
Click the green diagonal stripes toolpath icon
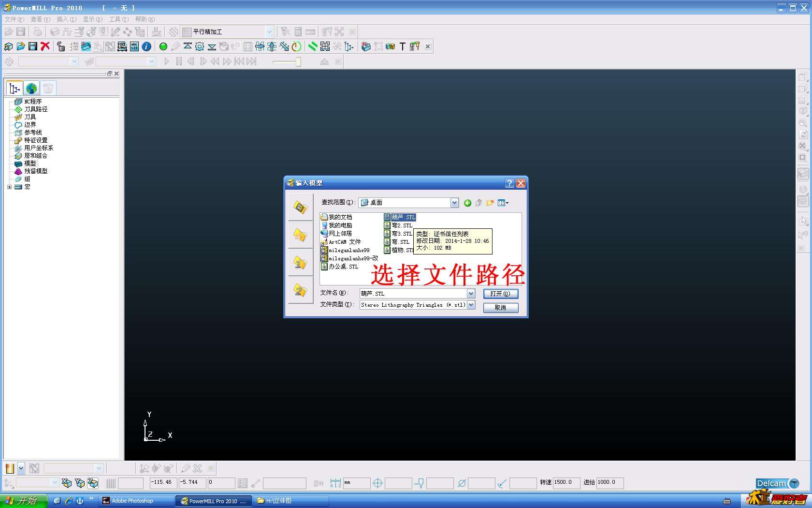(x=313, y=46)
